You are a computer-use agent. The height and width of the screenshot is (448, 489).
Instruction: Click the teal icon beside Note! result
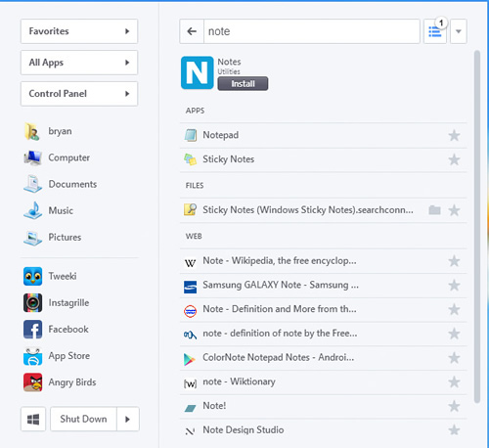(190, 408)
